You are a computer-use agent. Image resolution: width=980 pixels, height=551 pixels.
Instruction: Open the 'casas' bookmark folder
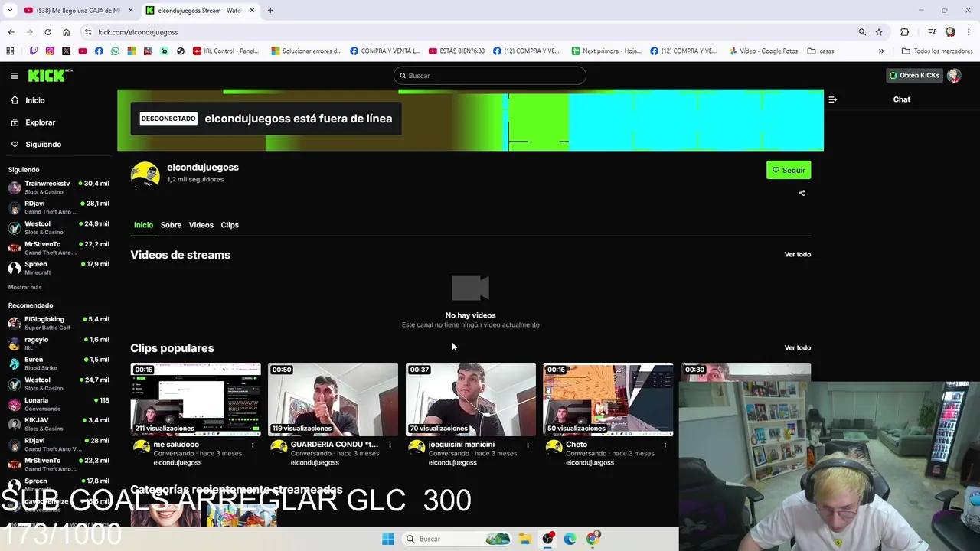point(821,51)
